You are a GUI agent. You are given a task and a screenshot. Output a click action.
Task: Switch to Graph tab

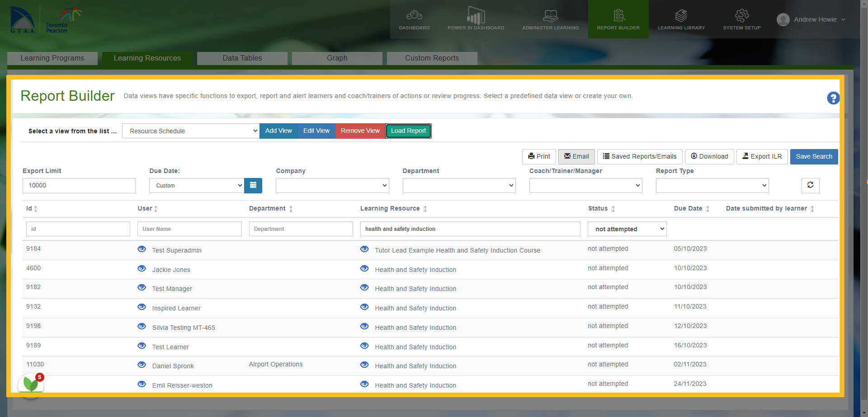point(337,58)
